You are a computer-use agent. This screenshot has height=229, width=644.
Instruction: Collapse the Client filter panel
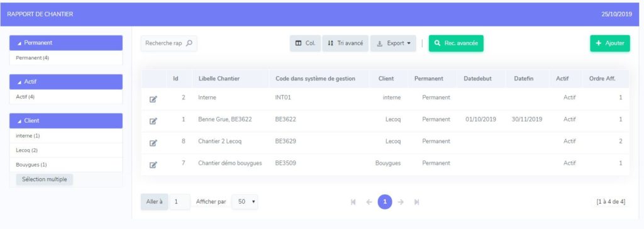(66, 121)
